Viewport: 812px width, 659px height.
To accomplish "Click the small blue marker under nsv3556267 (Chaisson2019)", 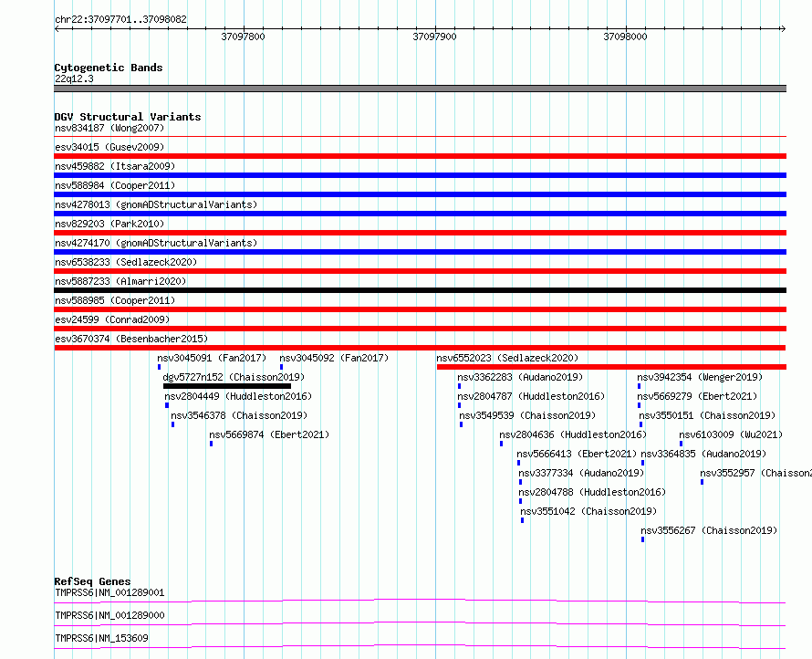I will [642, 539].
